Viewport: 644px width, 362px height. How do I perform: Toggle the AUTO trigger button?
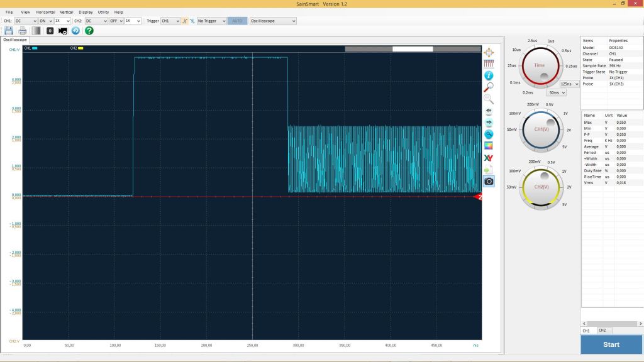(237, 21)
